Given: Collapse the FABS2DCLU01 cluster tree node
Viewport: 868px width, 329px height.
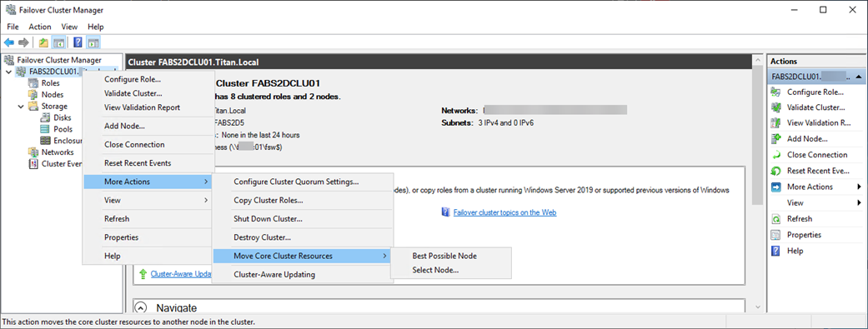Looking at the screenshot, I should coord(8,72).
